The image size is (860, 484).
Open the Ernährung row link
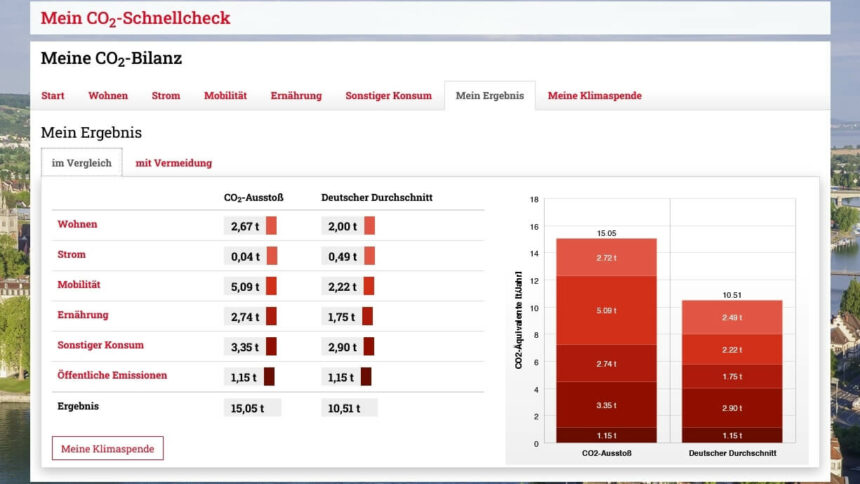pyautogui.click(x=83, y=314)
